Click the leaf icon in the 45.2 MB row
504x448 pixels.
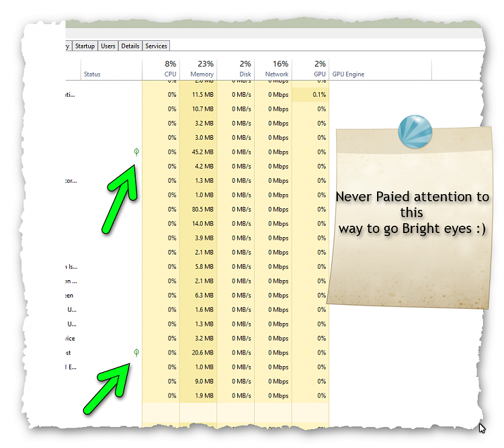[136, 152]
